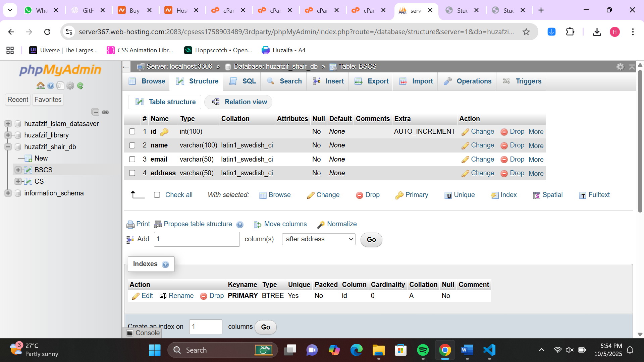Click Change link for the name column
Image resolution: width=644 pixels, height=362 pixels.
coord(478,145)
